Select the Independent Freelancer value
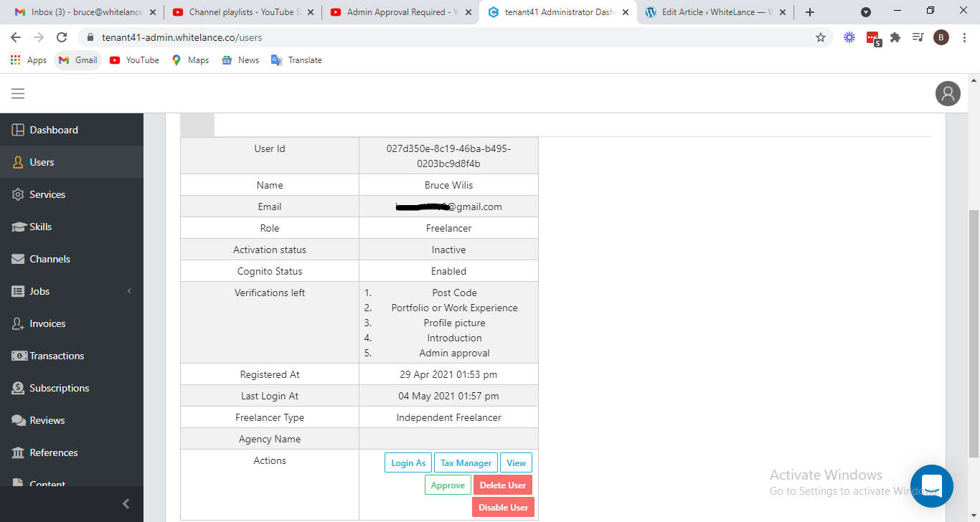The height and width of the screenshot is (522, 980). pos(448,417)
